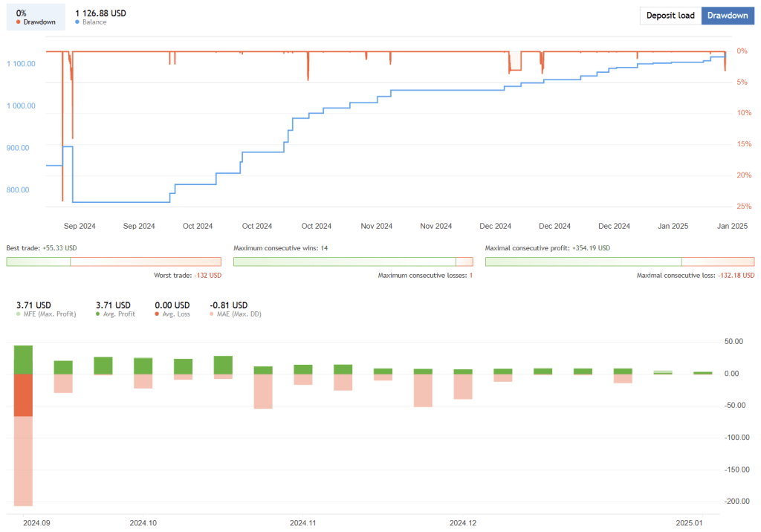
Task: Click the Maximum consecutive wins bar
Action: point(353,262)
